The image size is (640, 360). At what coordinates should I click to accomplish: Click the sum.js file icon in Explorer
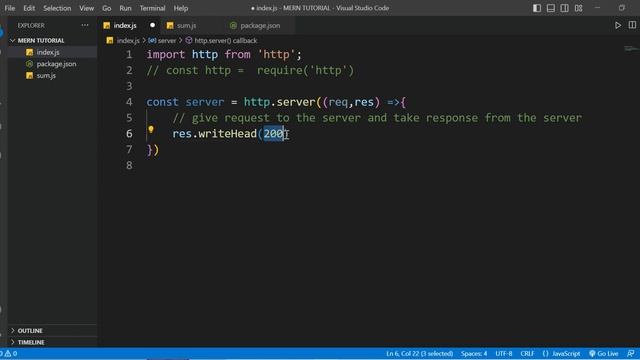[29, 76]
